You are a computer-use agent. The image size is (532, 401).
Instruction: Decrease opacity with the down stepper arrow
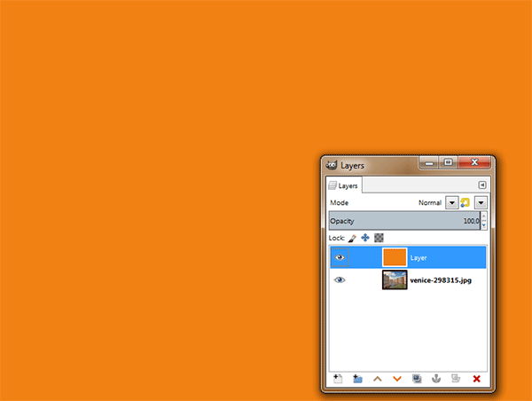484,225
